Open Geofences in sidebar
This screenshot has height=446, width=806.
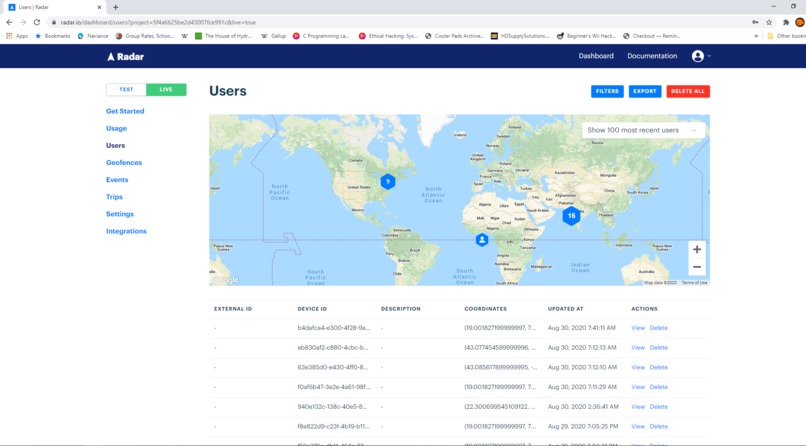(x=124, y=162)
